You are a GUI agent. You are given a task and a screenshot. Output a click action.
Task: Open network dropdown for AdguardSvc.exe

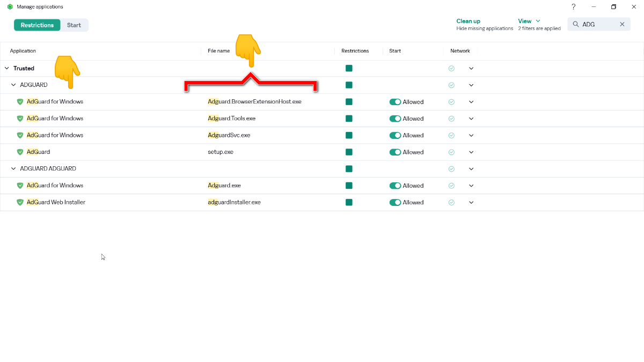pyautogui.click(x=471, y=135)
